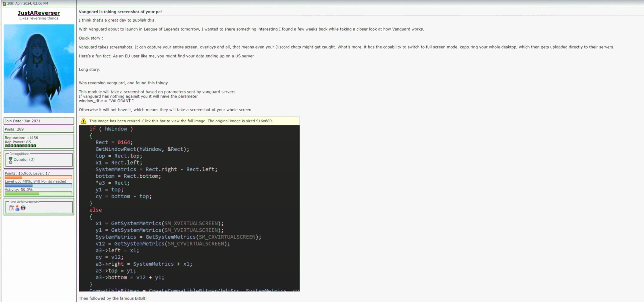Click the 'Was reversing vanguard, and found this thingy.' line

(124, 83)
